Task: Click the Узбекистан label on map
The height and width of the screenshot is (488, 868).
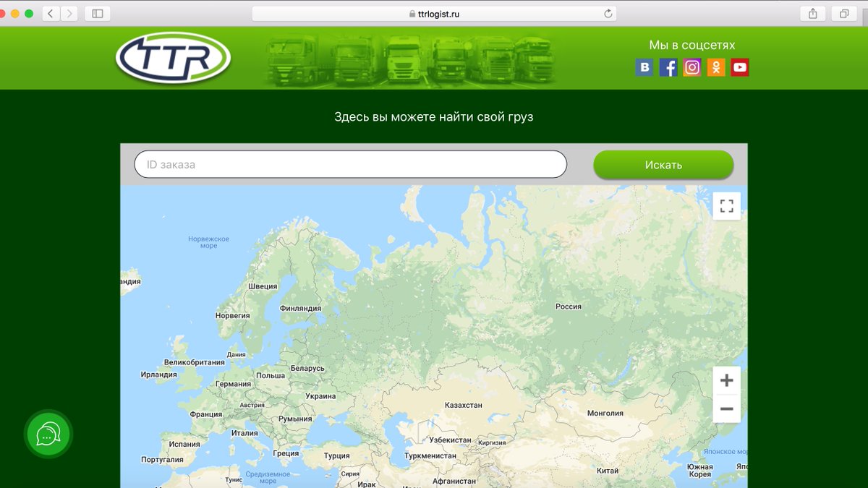Action: tap(450, 440)
